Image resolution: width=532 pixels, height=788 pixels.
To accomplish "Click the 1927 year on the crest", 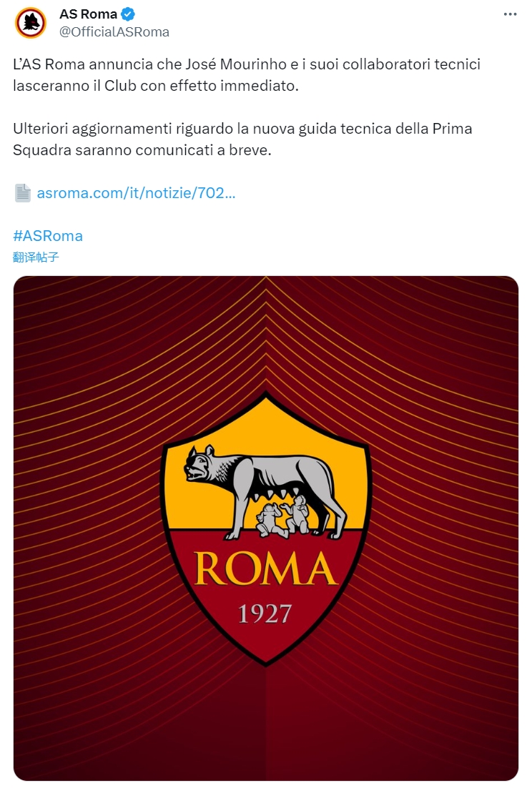I will tap(265, 614).
